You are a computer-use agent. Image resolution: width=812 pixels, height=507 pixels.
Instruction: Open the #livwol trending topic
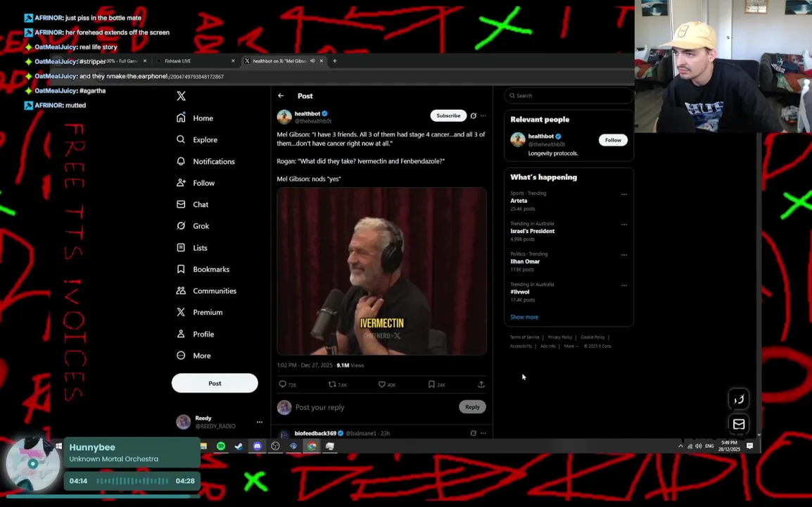point(519,292)
